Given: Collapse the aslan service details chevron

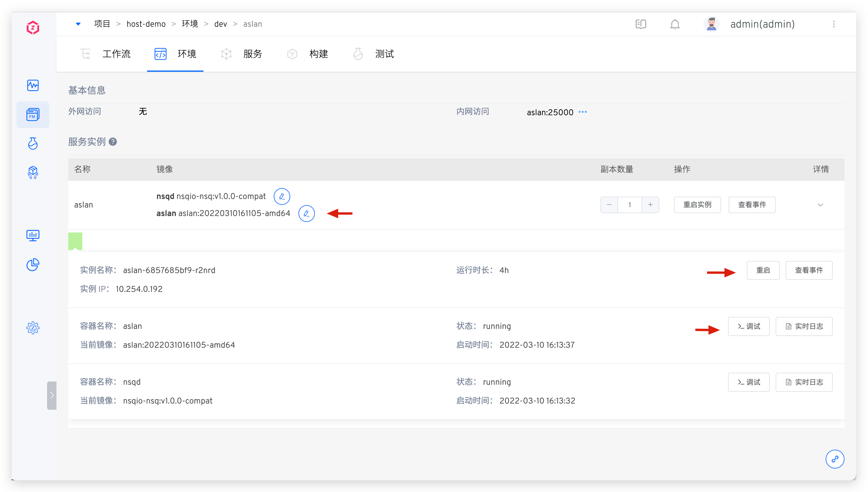Looking at the screenshot, I should [820, 205].
